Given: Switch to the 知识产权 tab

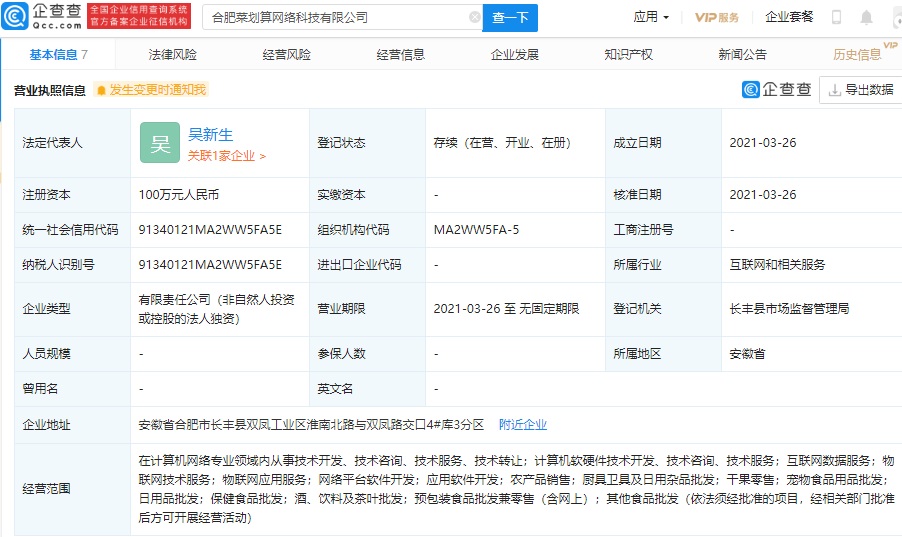Looking at the screenshot, I should pyautogui.click(x=629, y=55).
